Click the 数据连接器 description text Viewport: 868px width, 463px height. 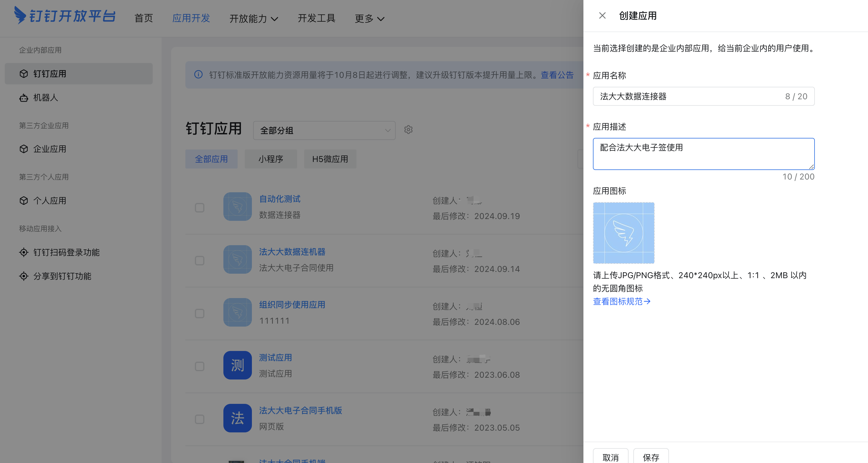[x=280, y=215]
